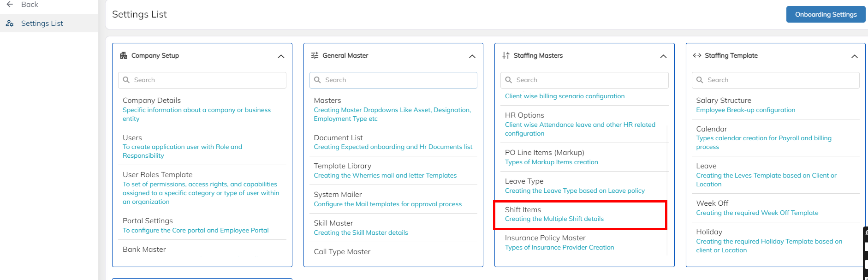Open Template Library entry

tap(343, 166)
